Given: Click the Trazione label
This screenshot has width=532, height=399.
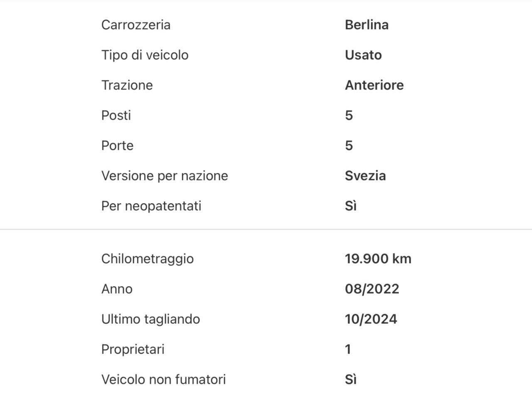Looking at the screenshot, I should (x=127, y=85).
